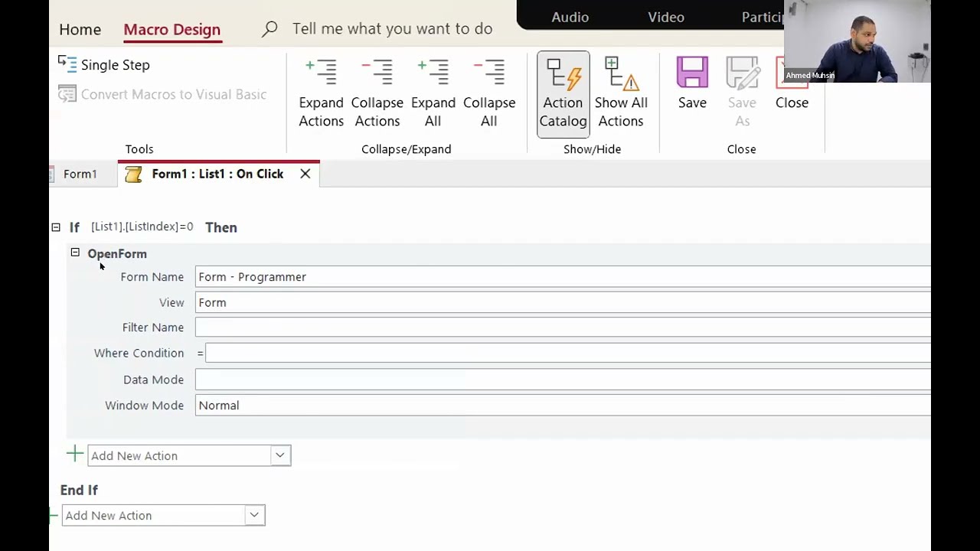Screen dimensions: 980x551
Task: Click the If condition expression
Action: click(142, 227)
